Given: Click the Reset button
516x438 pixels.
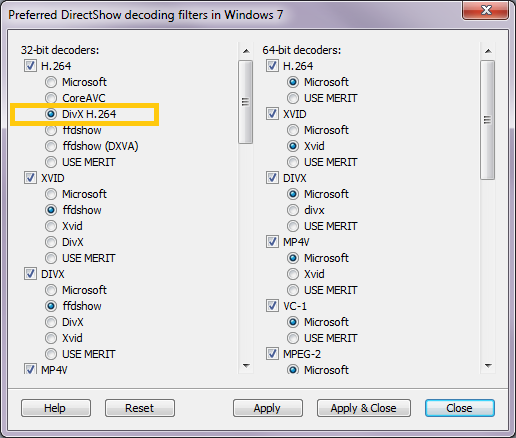Looking at the screenshot, I should 140,408.
